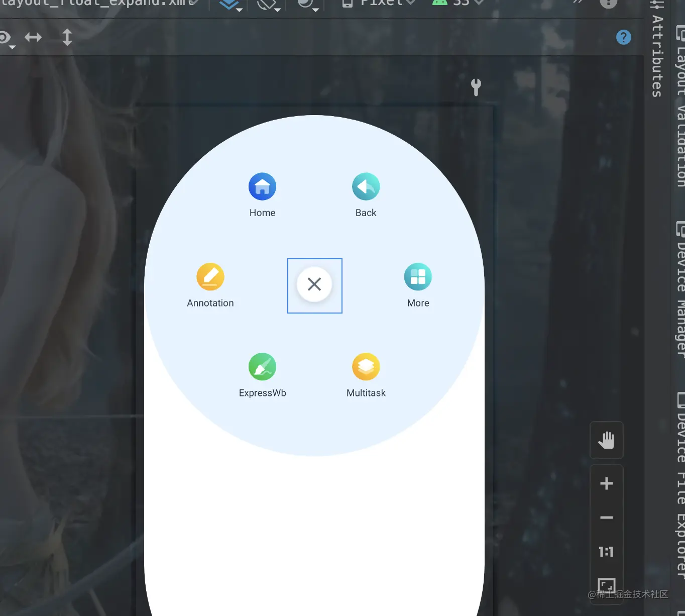
Task: Open the orientation for preview dropdown
Action: point(269,5)
